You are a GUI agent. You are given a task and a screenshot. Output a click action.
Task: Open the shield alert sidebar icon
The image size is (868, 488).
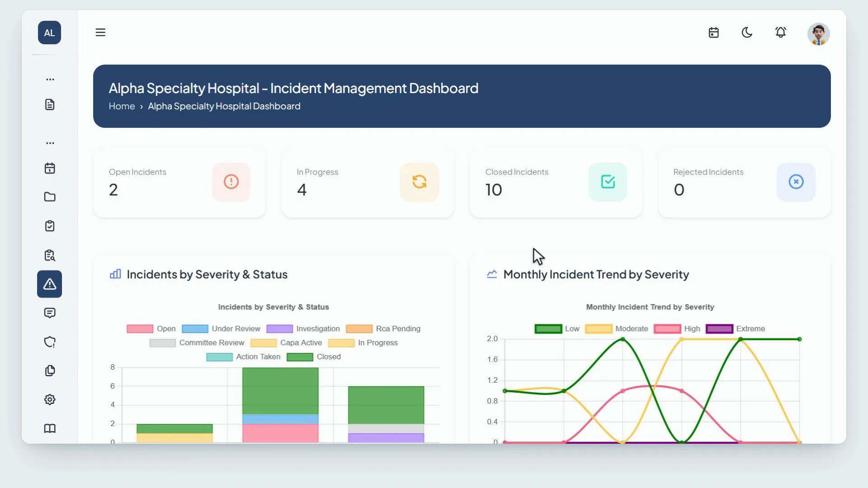pos(50,342)
